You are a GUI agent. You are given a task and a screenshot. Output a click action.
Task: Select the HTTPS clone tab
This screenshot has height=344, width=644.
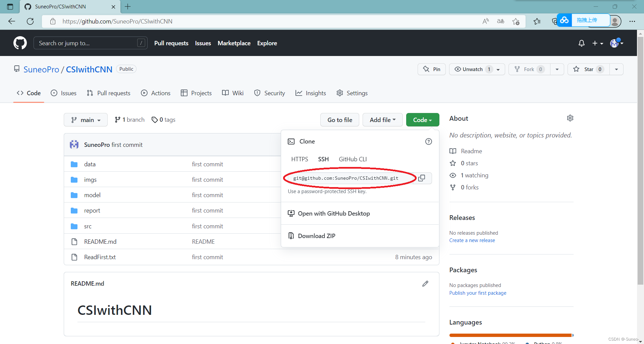point(300,159)
